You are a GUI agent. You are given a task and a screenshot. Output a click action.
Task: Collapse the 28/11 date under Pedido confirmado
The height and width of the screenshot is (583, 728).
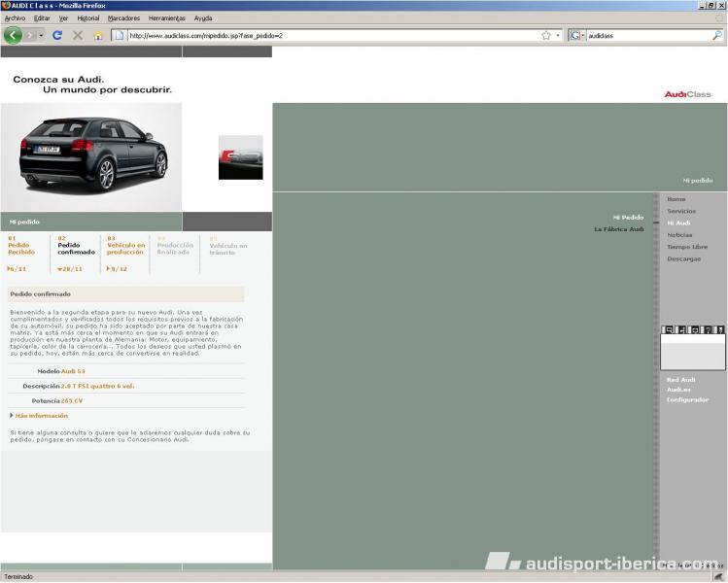pos(70,269)
